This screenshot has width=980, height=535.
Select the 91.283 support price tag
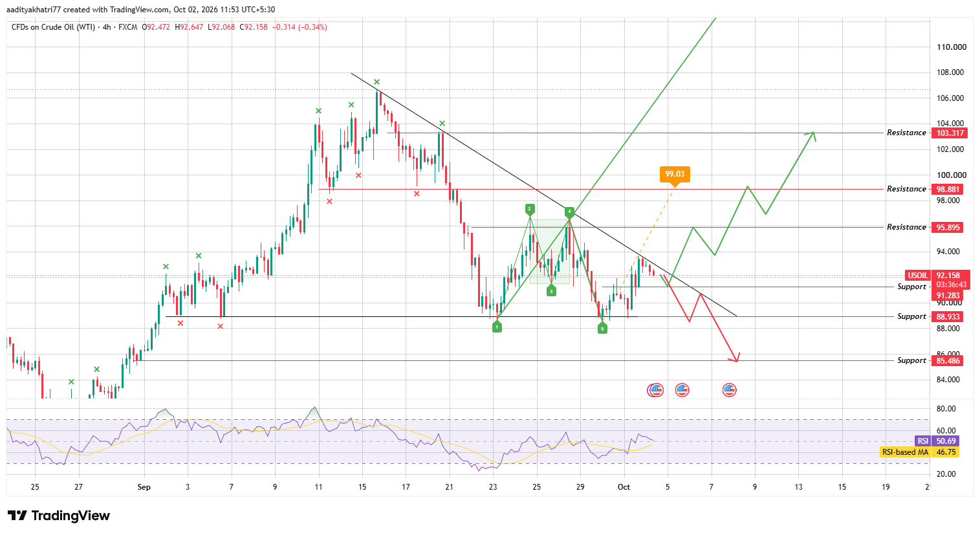coord(947,296)
